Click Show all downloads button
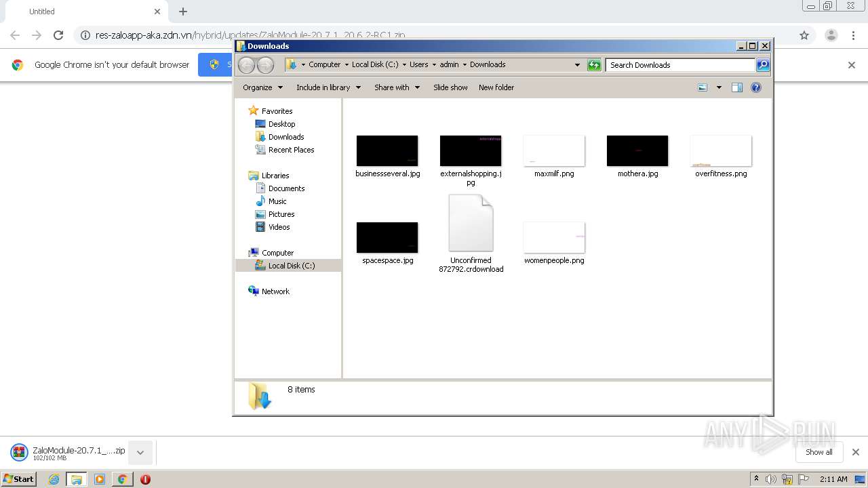The image size is (868, 488). (819, 452)
